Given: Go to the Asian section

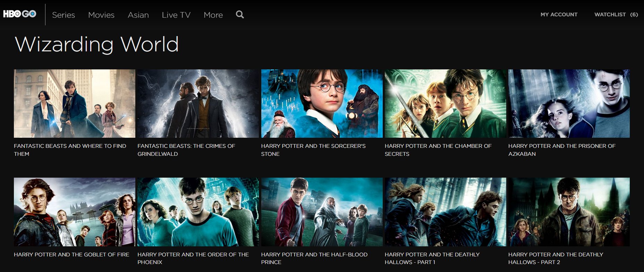Looking at the screenshot, I should coord(138,15).
